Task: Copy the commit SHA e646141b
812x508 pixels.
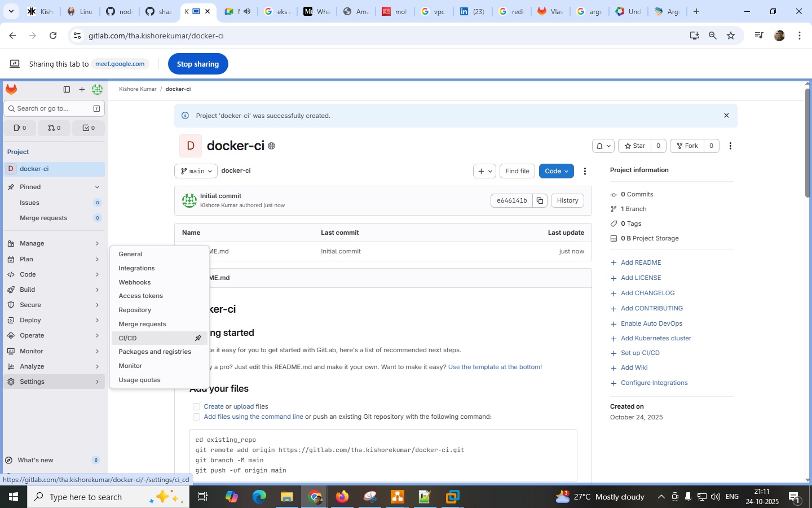Action: (x=540, y=200)
